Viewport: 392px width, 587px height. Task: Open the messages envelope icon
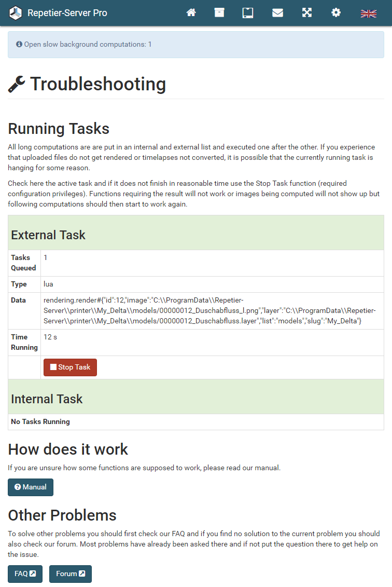[x=277, y=12]
